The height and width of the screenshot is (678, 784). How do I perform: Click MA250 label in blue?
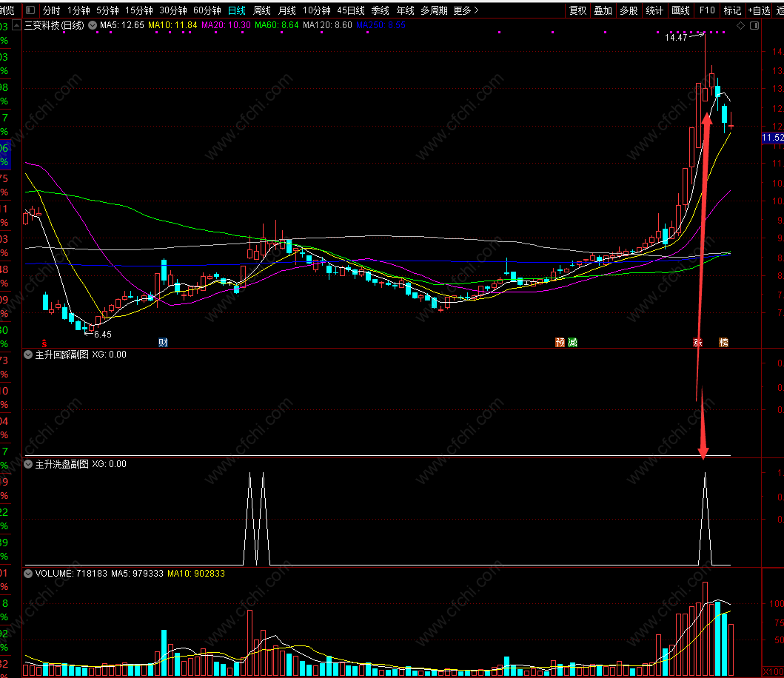coord(381,25)
